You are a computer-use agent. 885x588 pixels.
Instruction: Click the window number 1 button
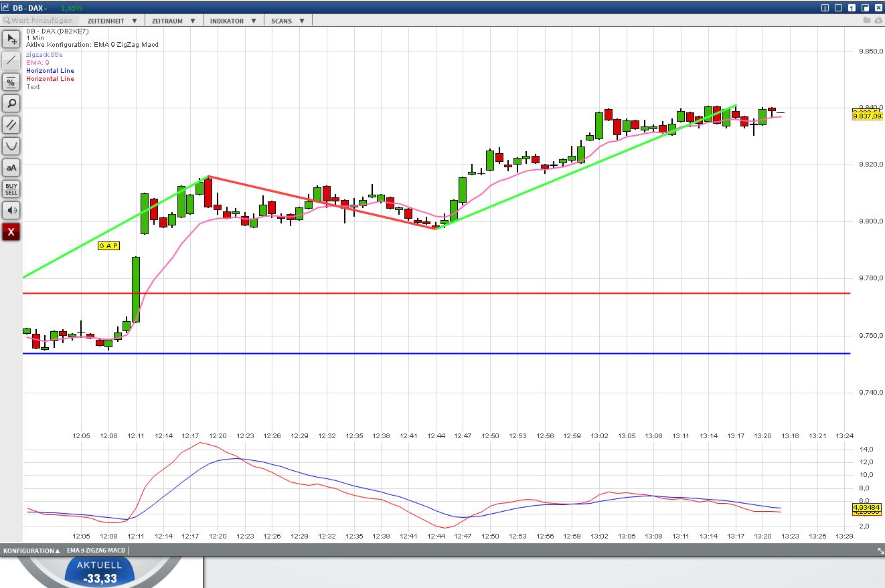(852, 7)
